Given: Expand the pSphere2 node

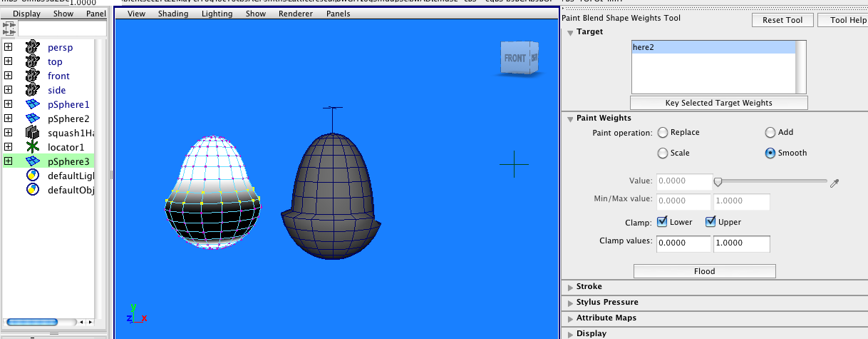Looking at the screenshot, I should click(9, 118).
